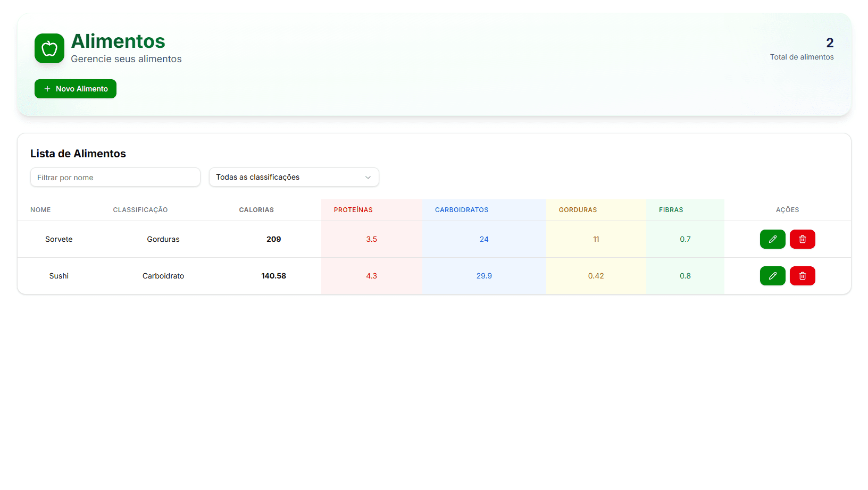Click the carbohydrate value 24
Image resolution: width=868 pixels, height=490 pixels.
click(484, 239)
